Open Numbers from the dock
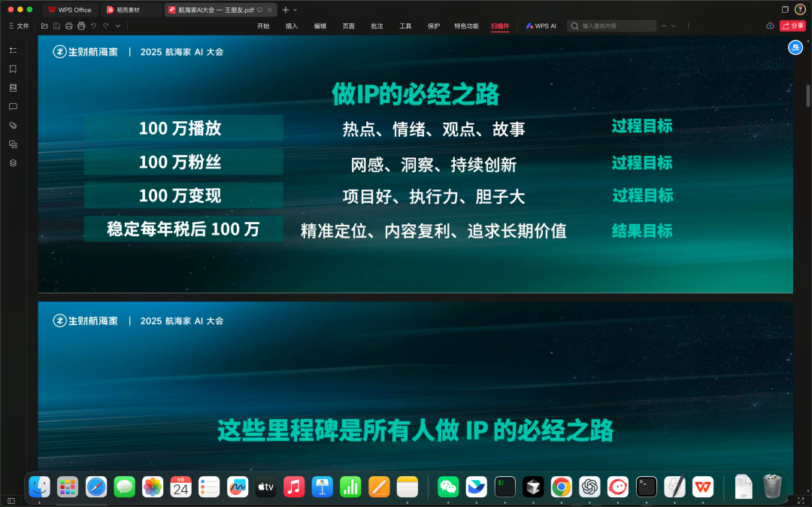 click(x=350, y=487)
